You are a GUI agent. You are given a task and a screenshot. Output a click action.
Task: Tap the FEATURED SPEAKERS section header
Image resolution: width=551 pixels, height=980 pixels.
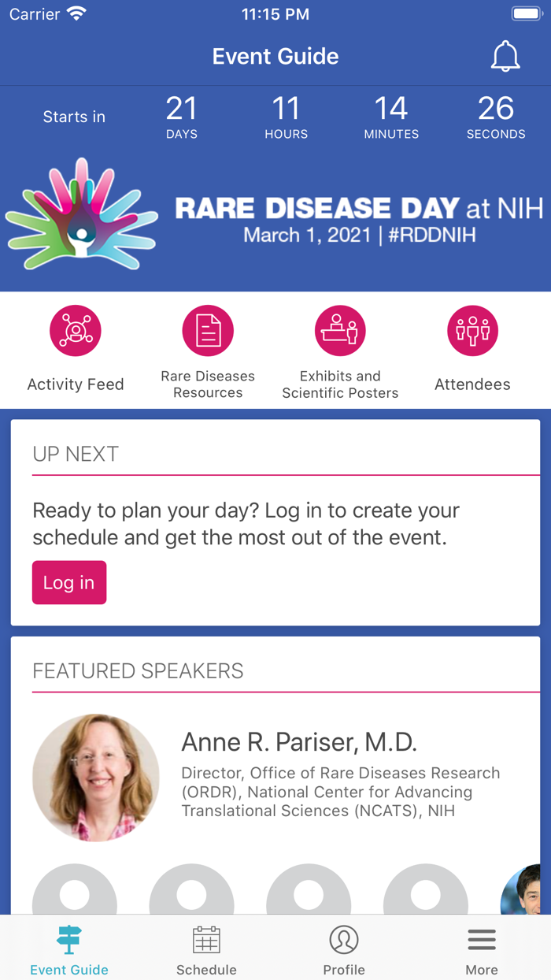coord(138,671)
